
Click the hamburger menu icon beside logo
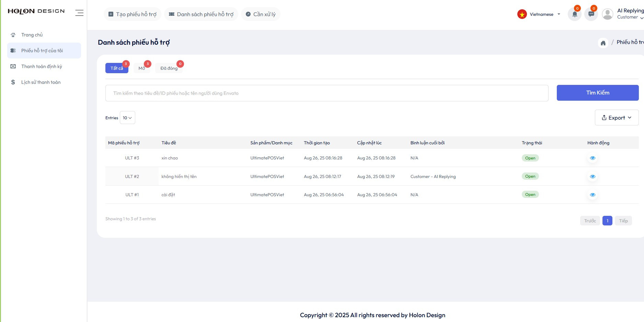pos(79,13)
